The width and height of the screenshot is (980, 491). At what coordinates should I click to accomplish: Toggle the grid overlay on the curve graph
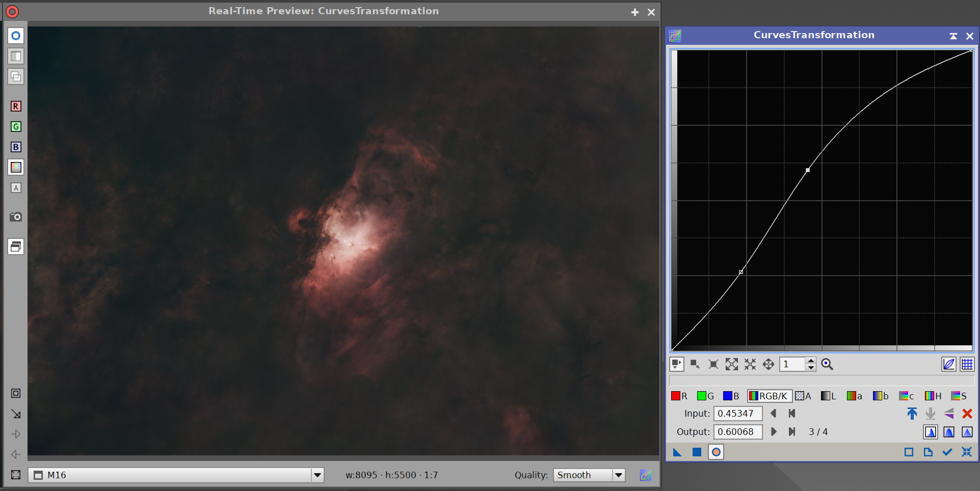click(967, 364)
